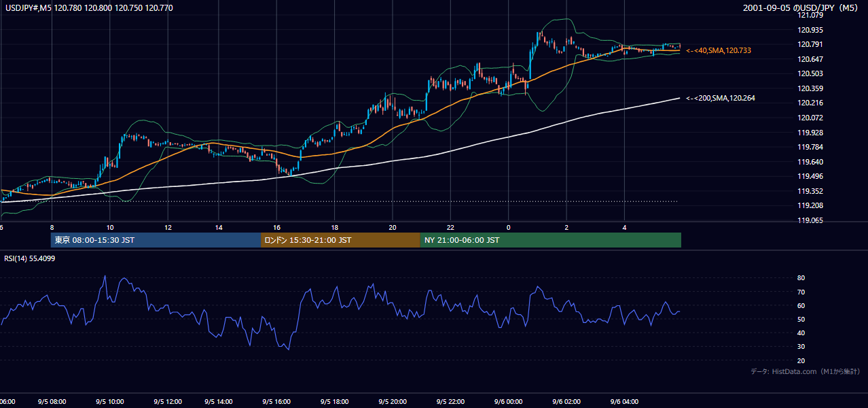This screenshot has width=868, height=408.
Task: Click price axis value 120.647
Action: click(811, 59)
